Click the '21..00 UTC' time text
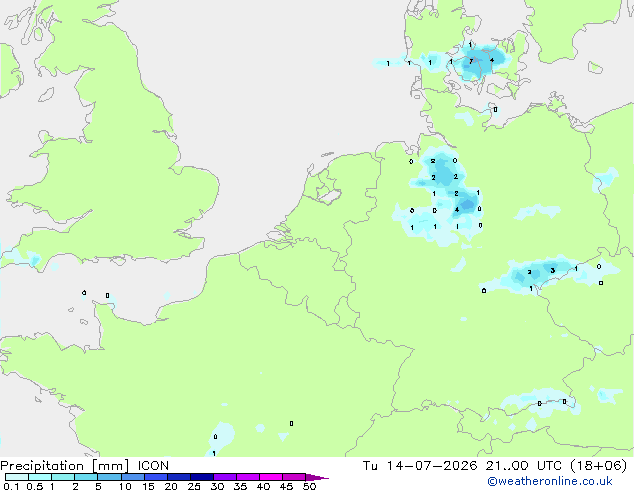 point(524,466)
